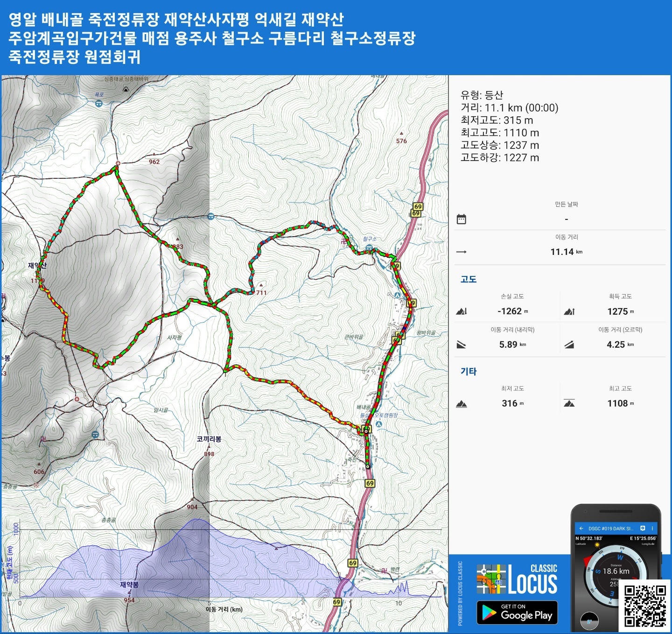
Task: Click the maximum altitude peak icon beside 1108 m
Action: (x=569, y=403)
